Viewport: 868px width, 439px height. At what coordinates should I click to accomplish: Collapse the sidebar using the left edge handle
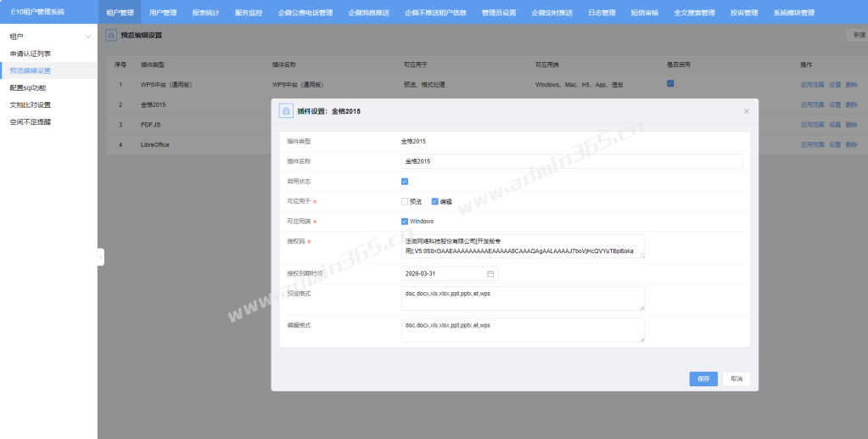coord(100,256)
